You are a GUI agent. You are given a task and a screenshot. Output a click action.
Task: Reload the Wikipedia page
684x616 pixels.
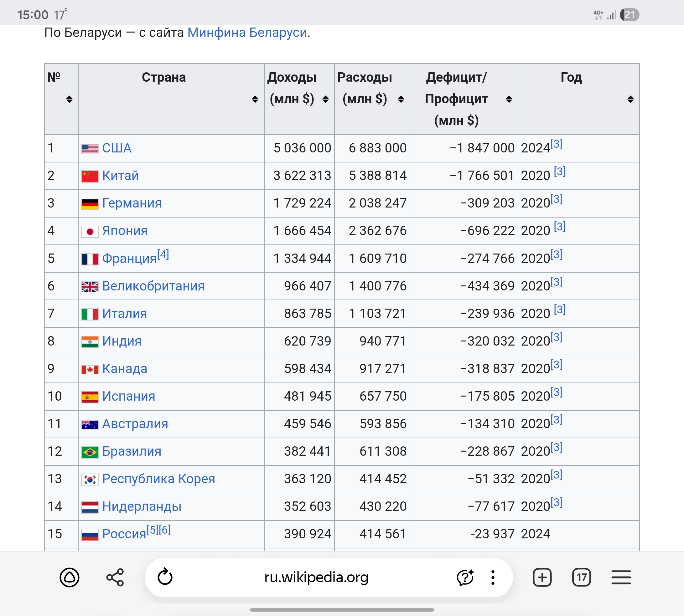(x=165, y=577)
